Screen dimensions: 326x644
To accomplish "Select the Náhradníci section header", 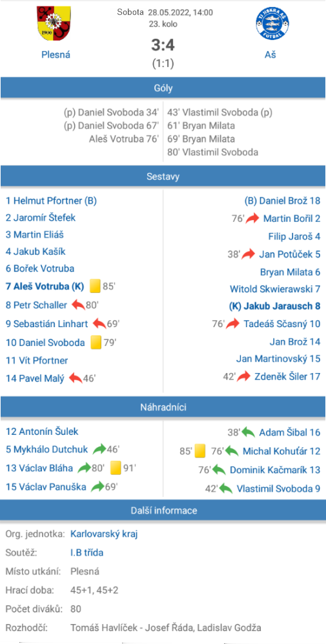I will point(163,407).
